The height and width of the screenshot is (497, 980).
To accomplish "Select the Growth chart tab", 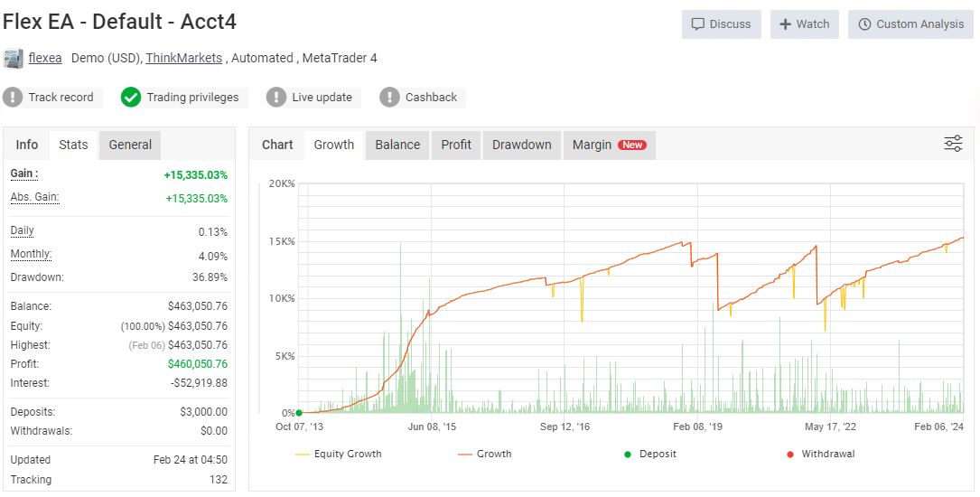I will coord(334,145).
